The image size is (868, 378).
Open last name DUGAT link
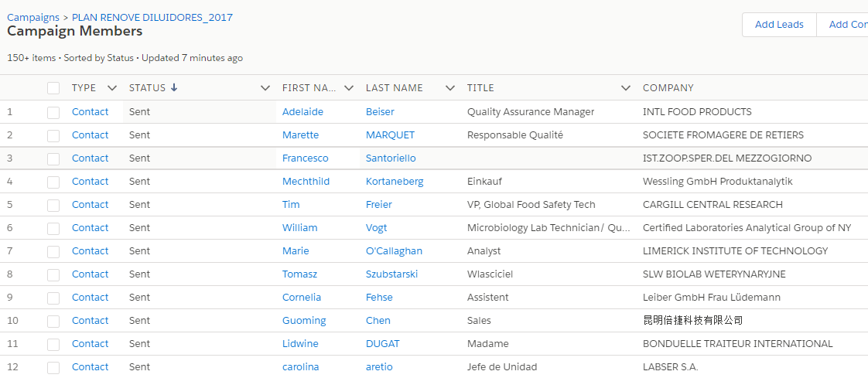[382, 344]
